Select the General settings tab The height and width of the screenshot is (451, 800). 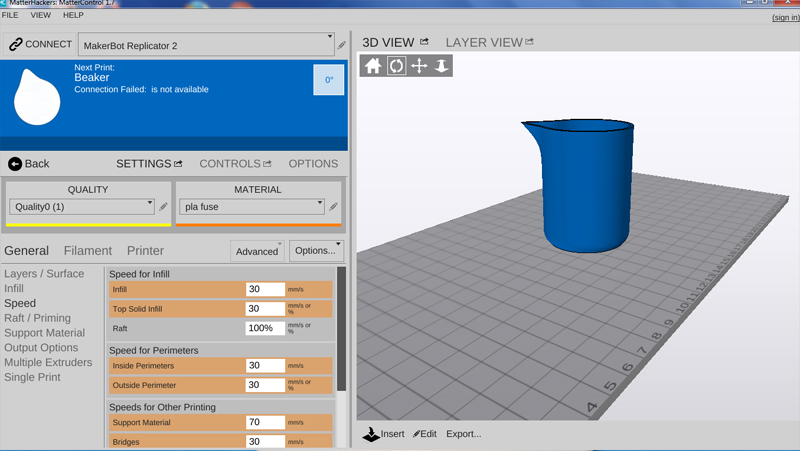pyautogui.click(x=27, y=250)
